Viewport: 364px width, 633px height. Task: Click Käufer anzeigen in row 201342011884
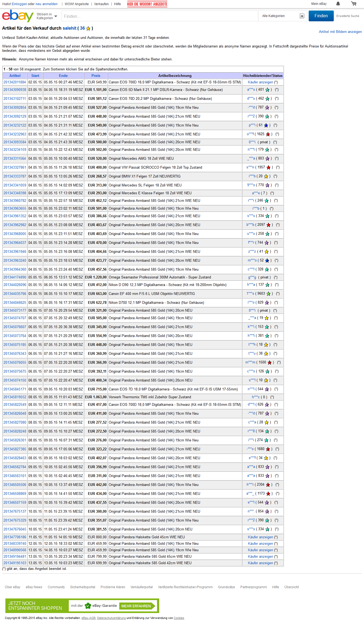260,82
